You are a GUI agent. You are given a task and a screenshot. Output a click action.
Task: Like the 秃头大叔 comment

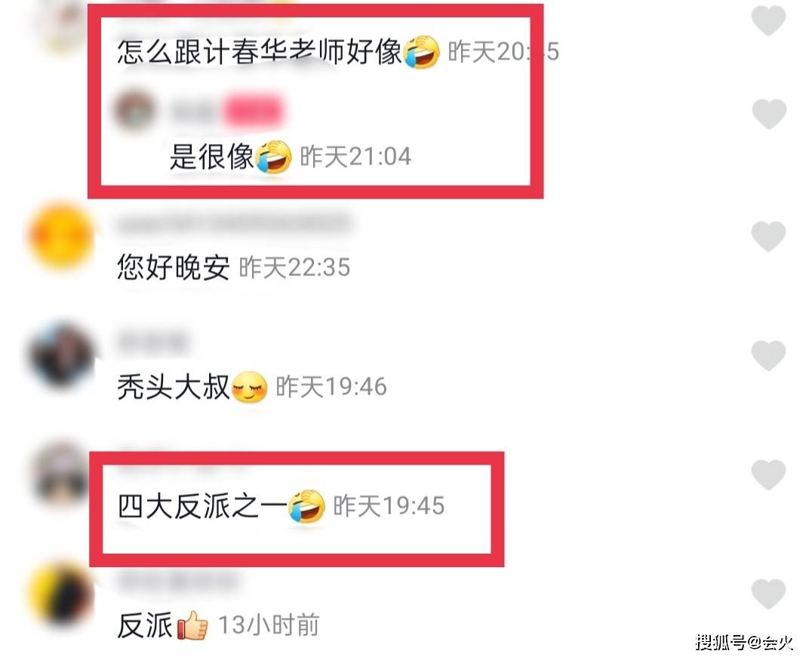tap(768, 355)
